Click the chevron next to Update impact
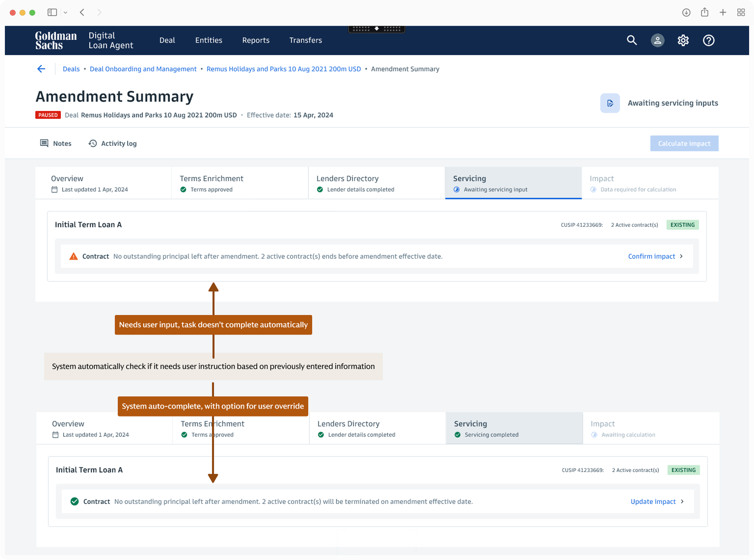 coord(682,501)
